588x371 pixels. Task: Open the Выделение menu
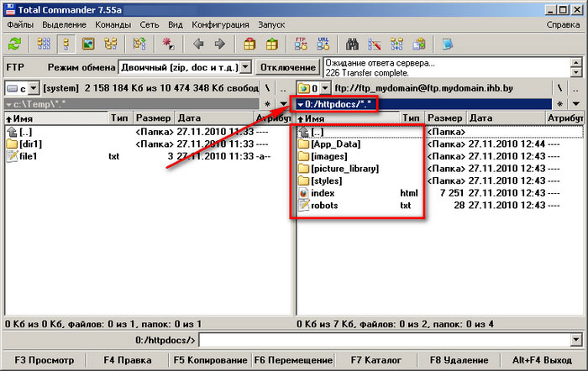click(x=64, y=24)
